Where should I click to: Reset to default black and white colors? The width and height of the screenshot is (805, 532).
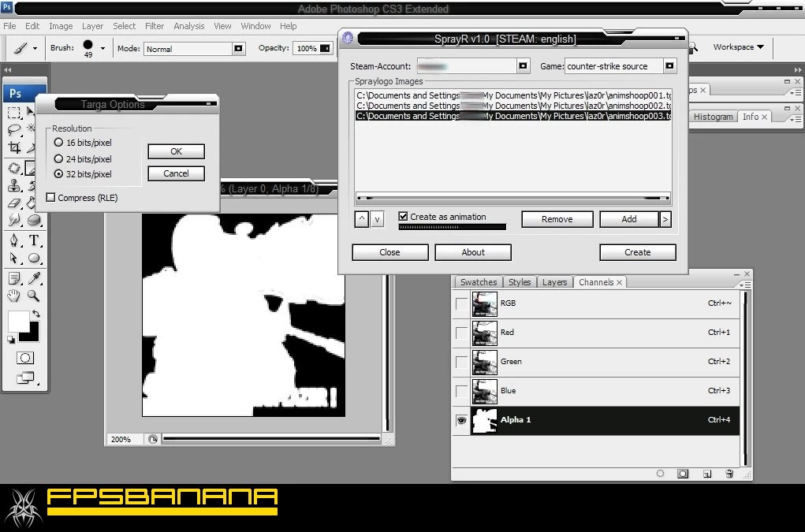[x=11, y=339]
